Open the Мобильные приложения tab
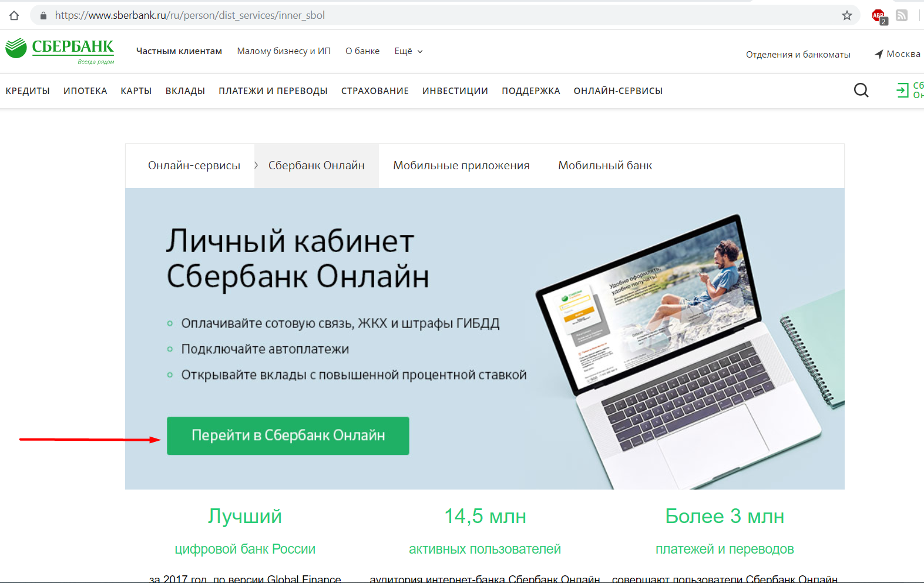This screenshot has height=583, width=924. [461, 166]
